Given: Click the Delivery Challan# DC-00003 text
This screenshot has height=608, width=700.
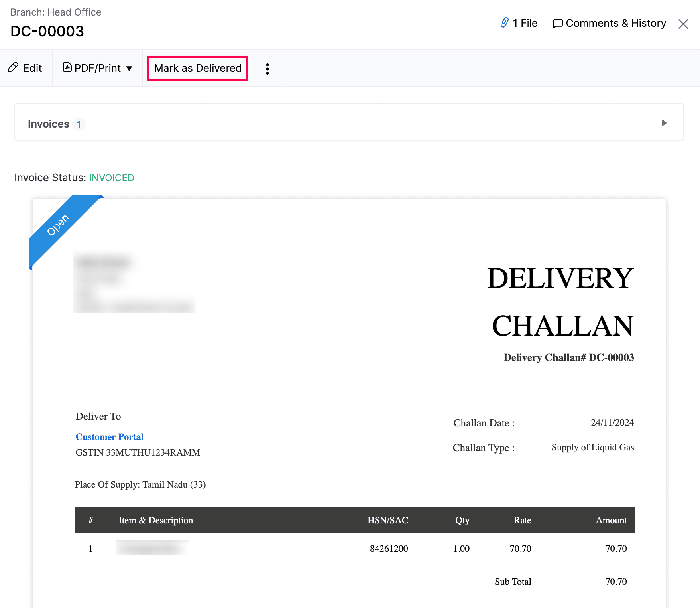Looking at the screenshot, I should coord(568,357).
